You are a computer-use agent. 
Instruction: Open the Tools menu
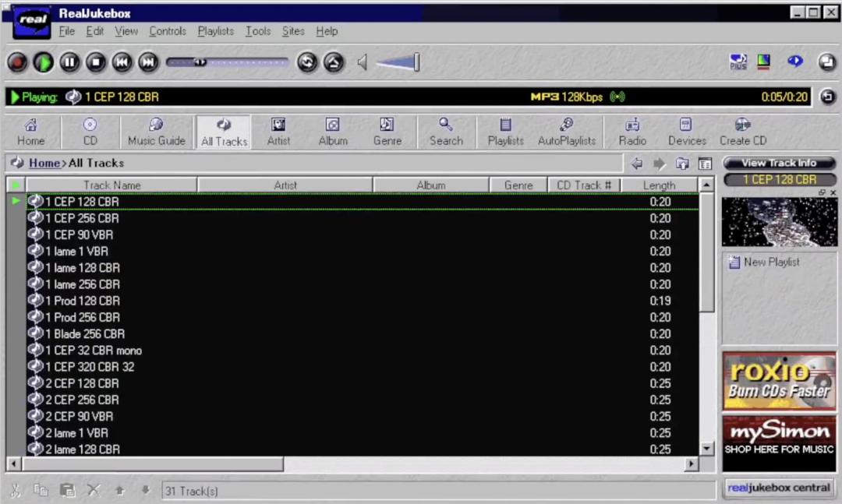[x=258, y=31]
